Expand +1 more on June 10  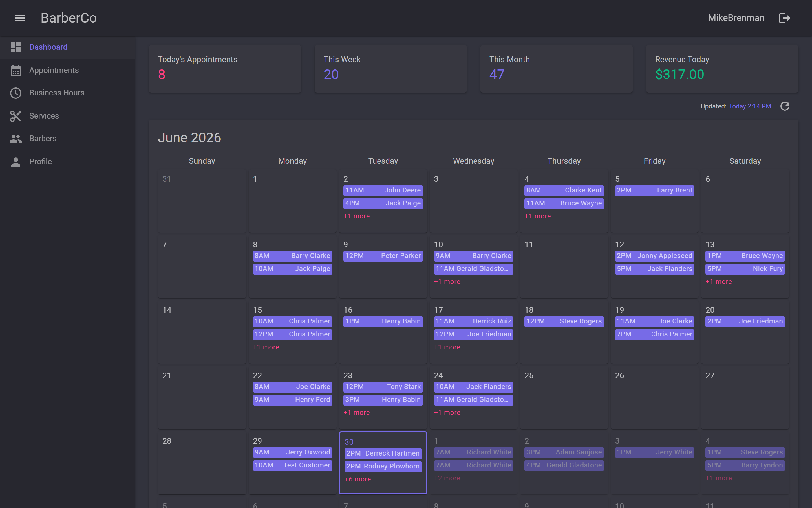(447, 282)
